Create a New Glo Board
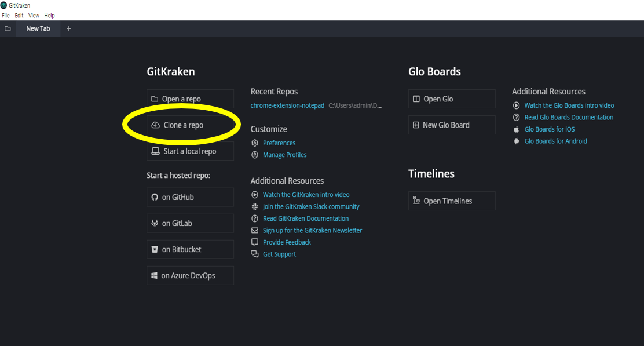Image resolution: width=644 pixels, height=346 pixels. [452, 125]
